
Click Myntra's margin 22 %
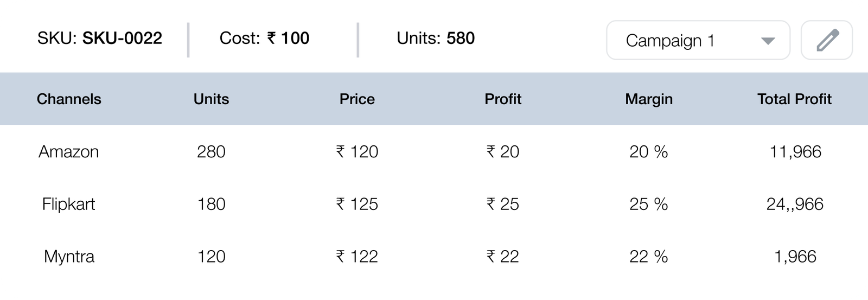point(649,256)
